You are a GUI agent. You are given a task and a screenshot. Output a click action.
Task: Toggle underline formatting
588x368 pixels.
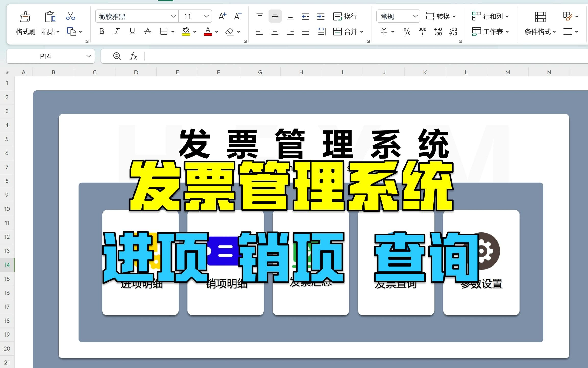(132, 31)
